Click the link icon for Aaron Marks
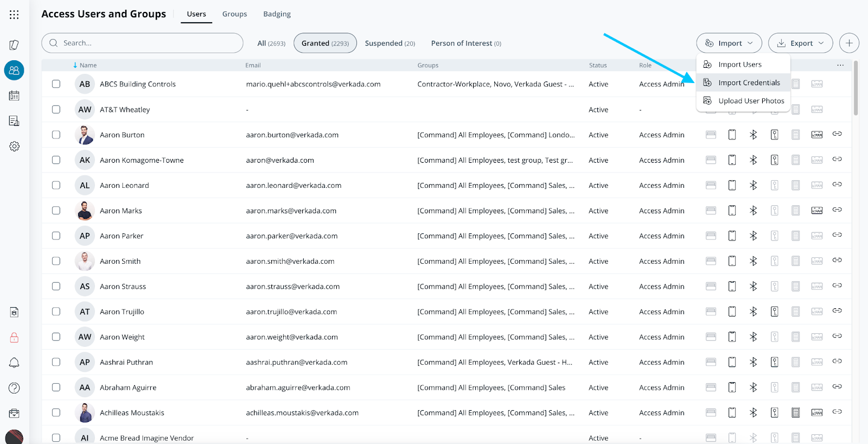The width and height of the screenshot is (868, 444). coord(837,210)
